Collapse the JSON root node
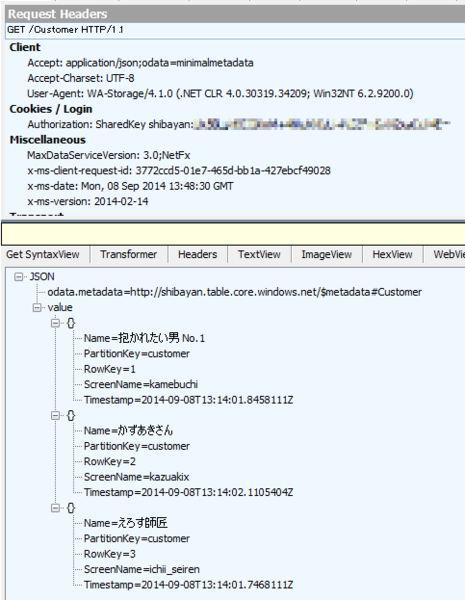Image resolution: width=465 pixels, height=600 pixels. pos(18,277)
